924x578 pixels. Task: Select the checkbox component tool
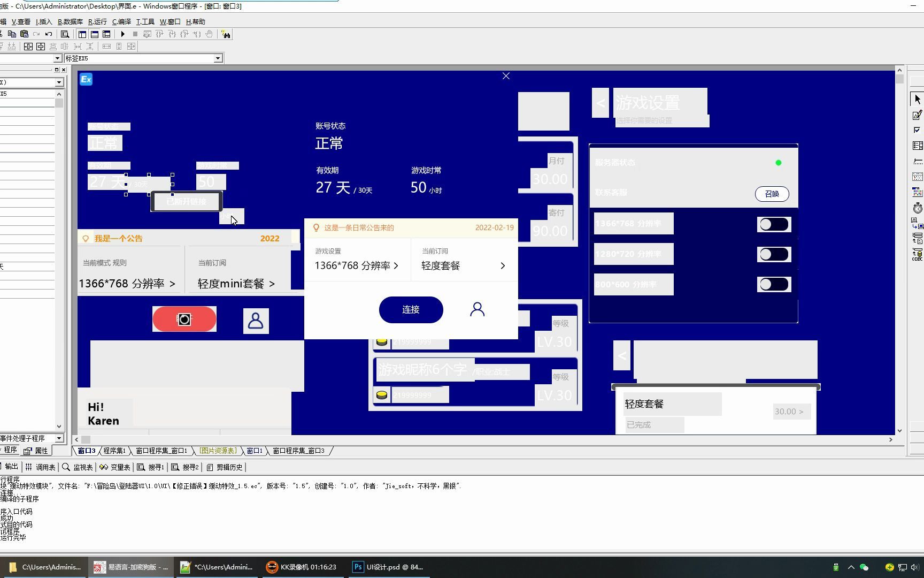918,130
